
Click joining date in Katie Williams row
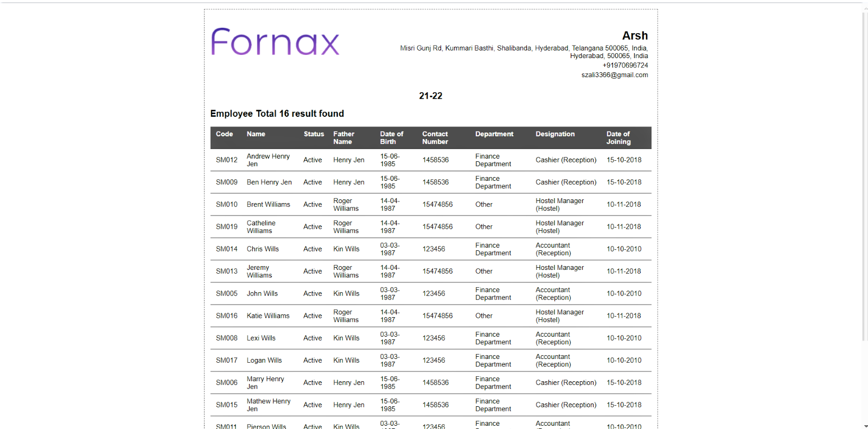click(624, 316)
